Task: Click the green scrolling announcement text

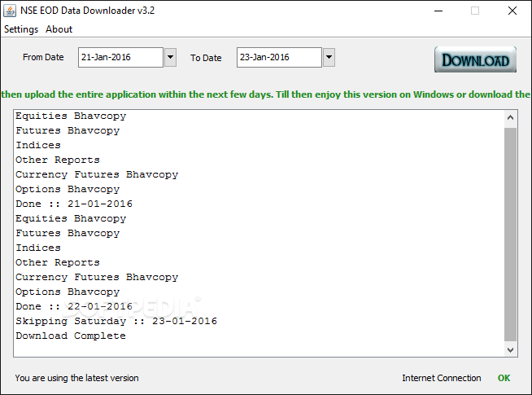Action: 266,94
